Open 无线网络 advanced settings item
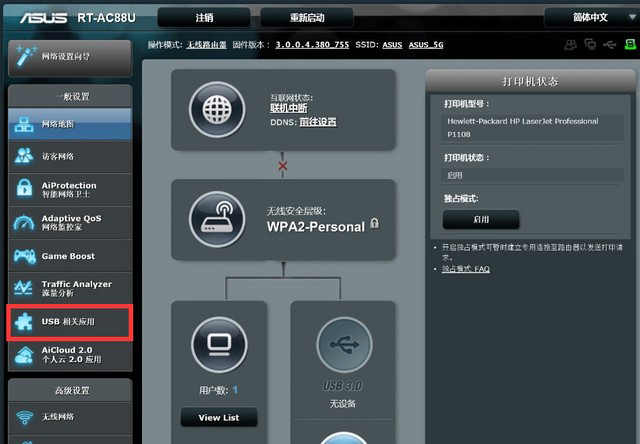Viewport: 640px width, 444px height. [x=70, y=417]
